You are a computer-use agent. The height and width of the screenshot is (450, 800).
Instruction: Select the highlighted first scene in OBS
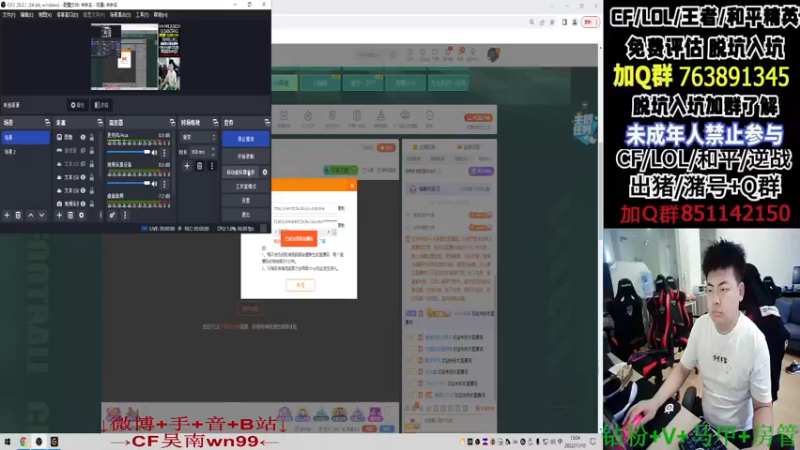tap(26, 137)
